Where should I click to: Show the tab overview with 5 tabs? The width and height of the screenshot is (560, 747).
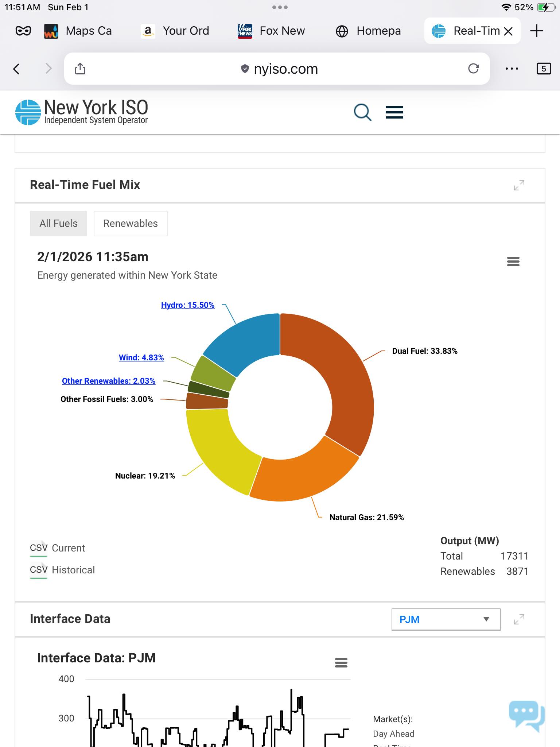point(544,69)
